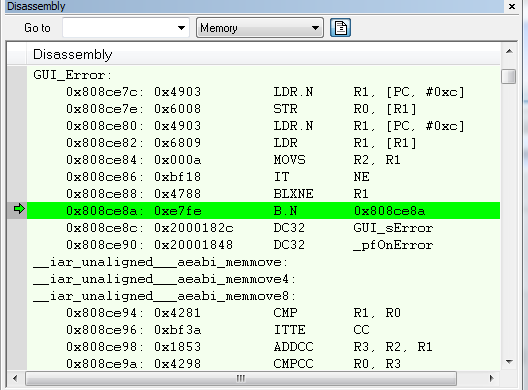Click the opcode 0x20001848 value
The width and height of the screenshot is (528, 390).
point(193,245)
